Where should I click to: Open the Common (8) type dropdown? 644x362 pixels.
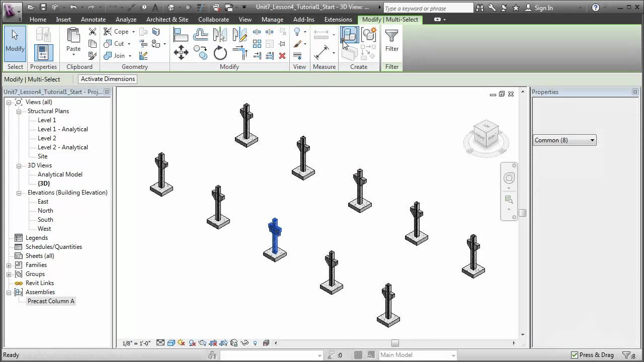click(x=565, y=140)
